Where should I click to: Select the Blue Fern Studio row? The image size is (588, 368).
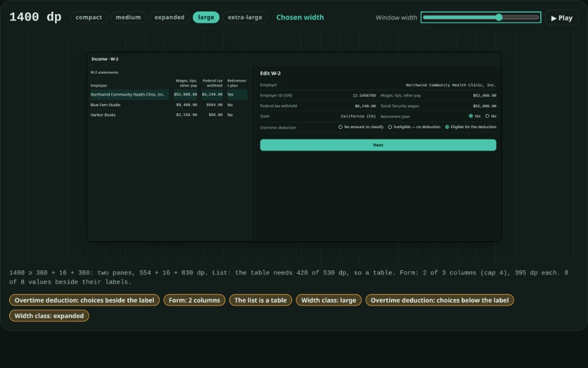pos(169,105)
